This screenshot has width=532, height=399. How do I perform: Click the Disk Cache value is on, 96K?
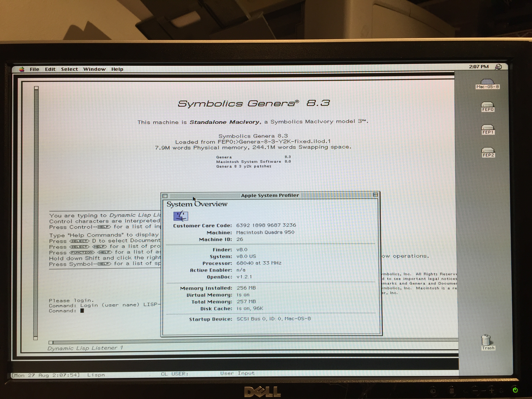(250, 308)
